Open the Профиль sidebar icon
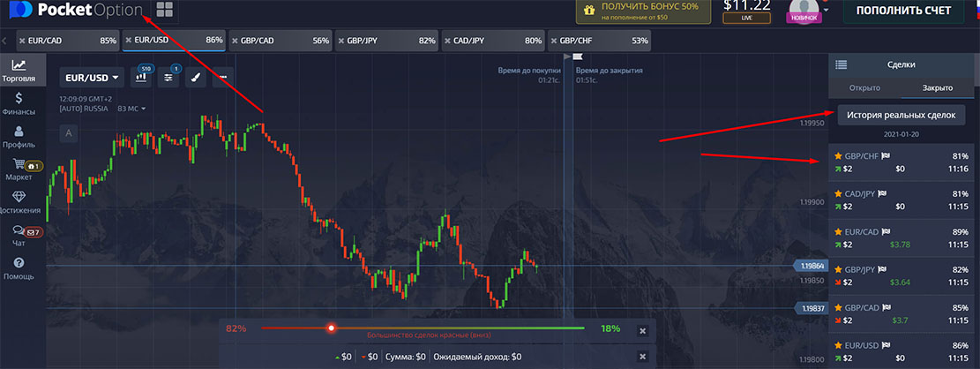 [19, 137]
